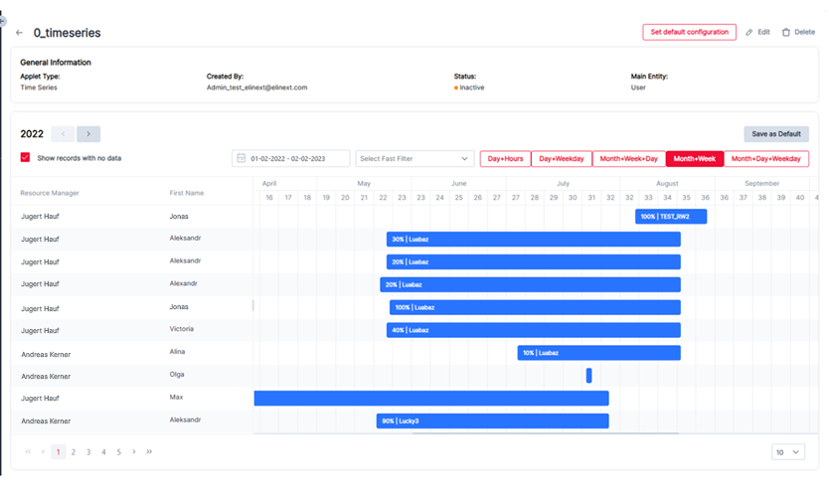
Task: Select the 100% | TEST_RW2 timeline bar
Action: click(671, 217)
